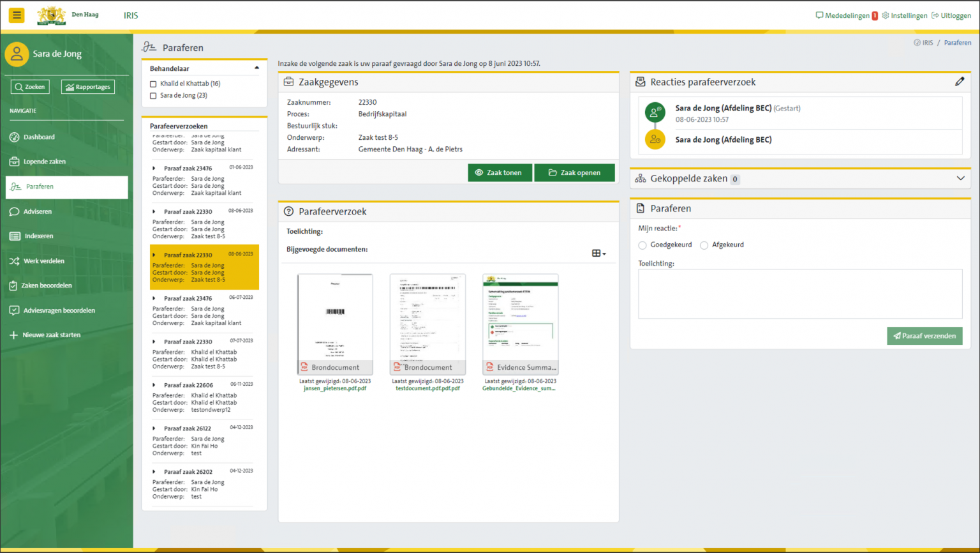This screenshot has height=553, width=980.
Task: Click the Zoeken search button
Action: tap(30, 87)
